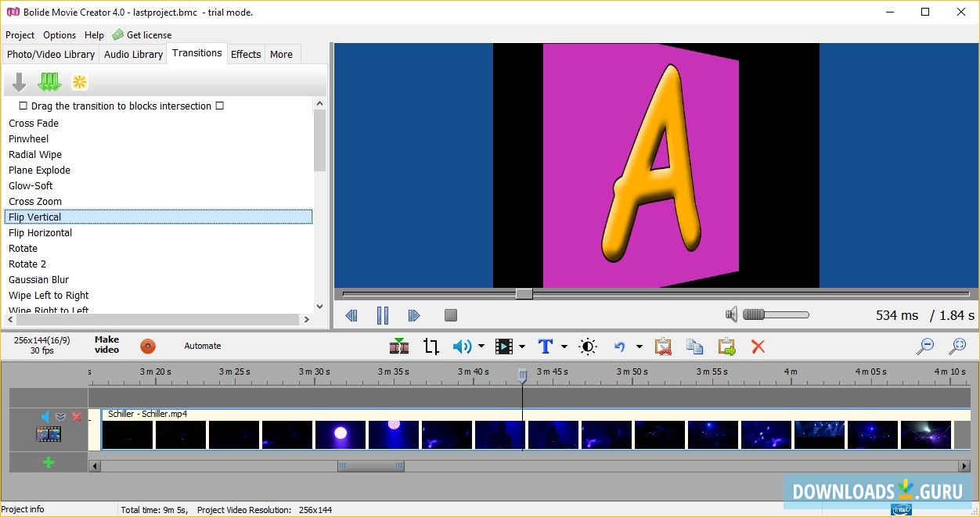Expand the undo history dropdown arrow

coord(639,346)
